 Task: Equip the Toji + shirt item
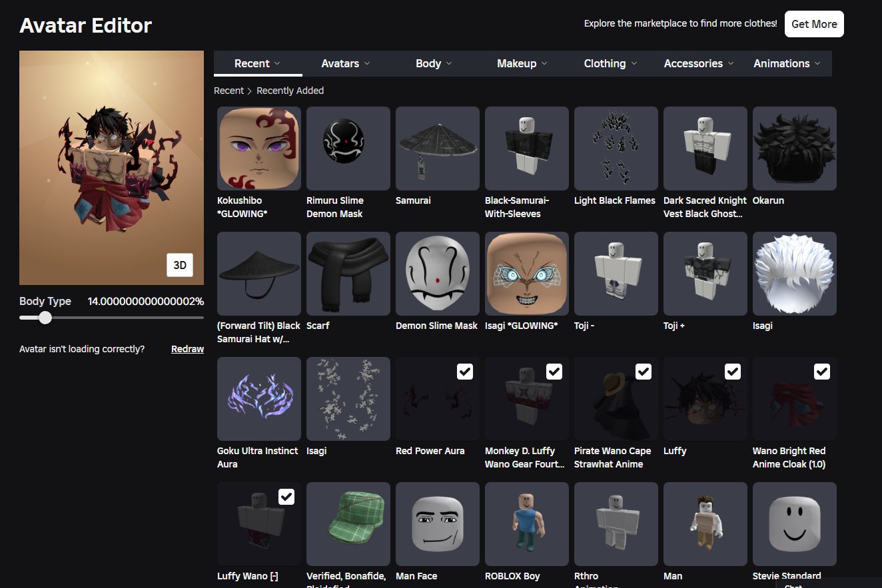705,274
